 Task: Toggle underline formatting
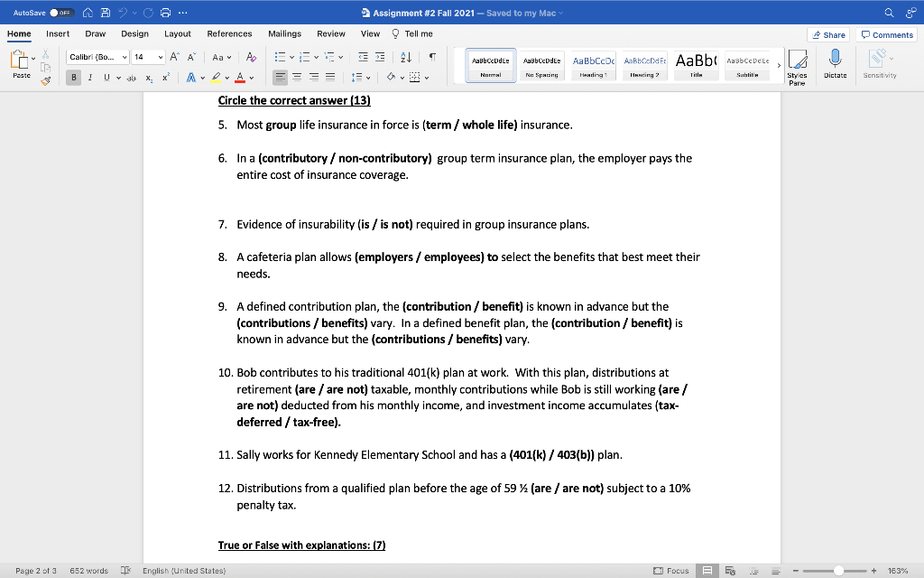pyautogui.click(x=106, y=77)
